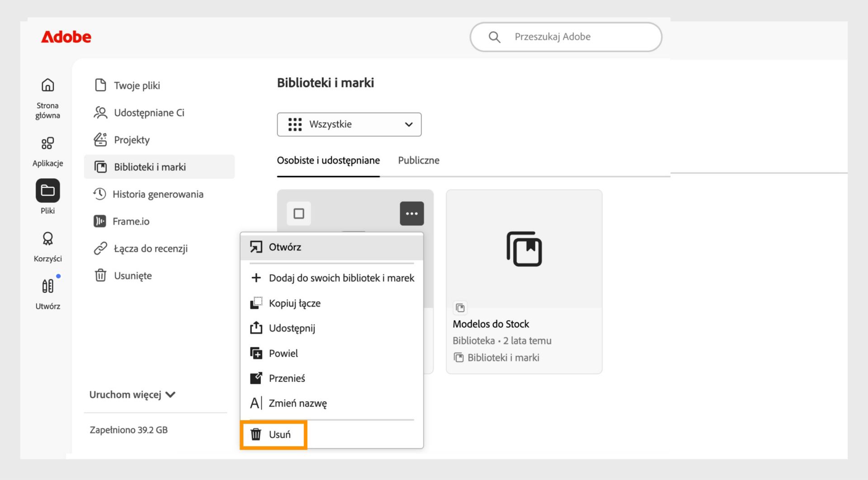Choose Otwórz in context menu
This screenshot has width=868, height=480.
coord(332,247)
